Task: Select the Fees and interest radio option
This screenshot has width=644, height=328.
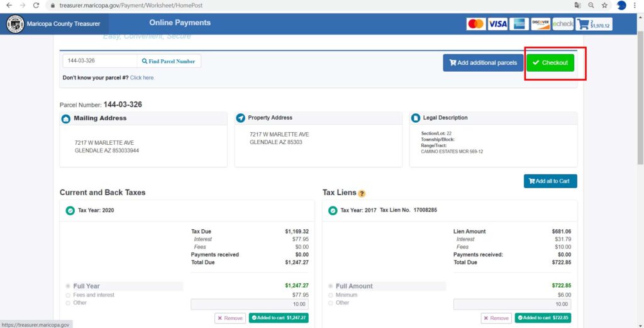Action: click(x=68, y=295)
